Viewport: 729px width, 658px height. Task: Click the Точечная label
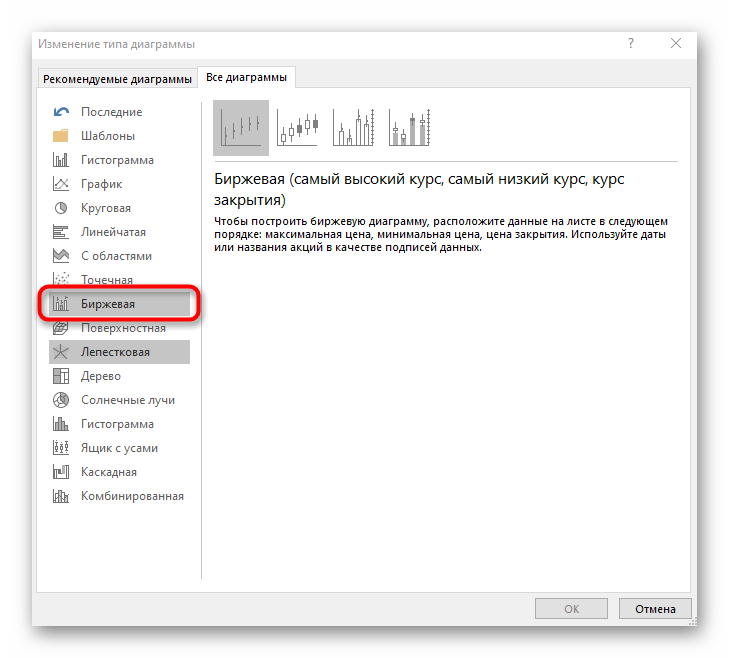(x=107, y=279)
